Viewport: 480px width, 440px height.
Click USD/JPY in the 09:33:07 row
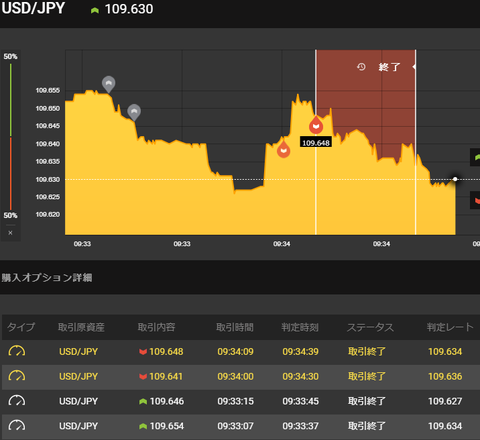pyautogui.click(x=78, y=426)
